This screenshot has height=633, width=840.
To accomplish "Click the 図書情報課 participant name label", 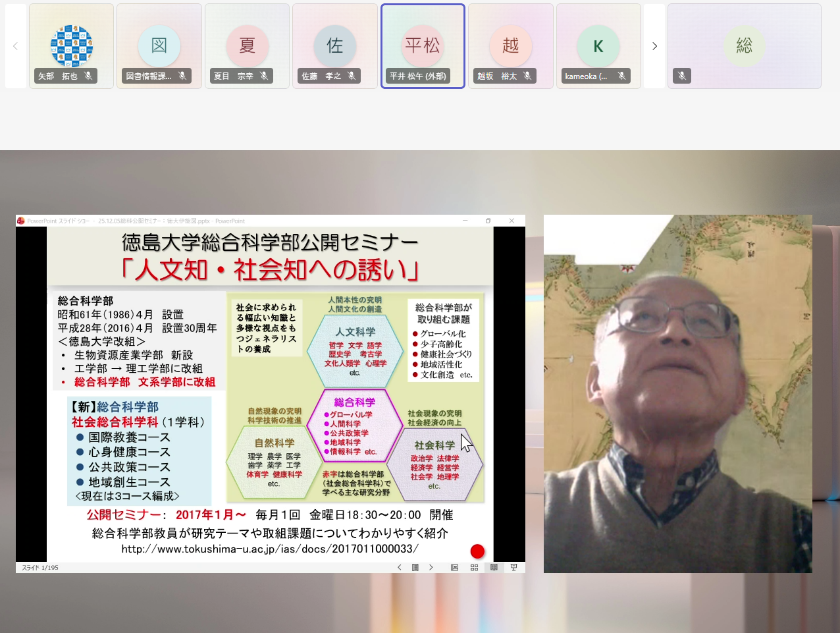I will click(x=148, y=76).
